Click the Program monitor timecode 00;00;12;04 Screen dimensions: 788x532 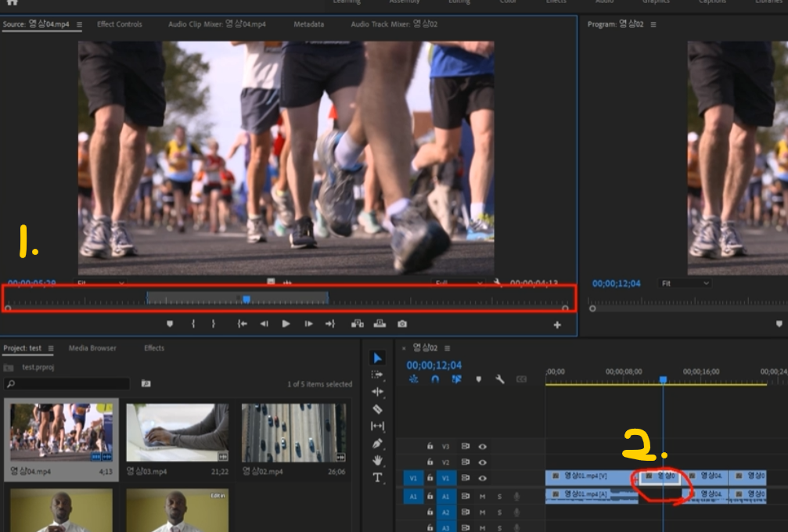[616, 284]
